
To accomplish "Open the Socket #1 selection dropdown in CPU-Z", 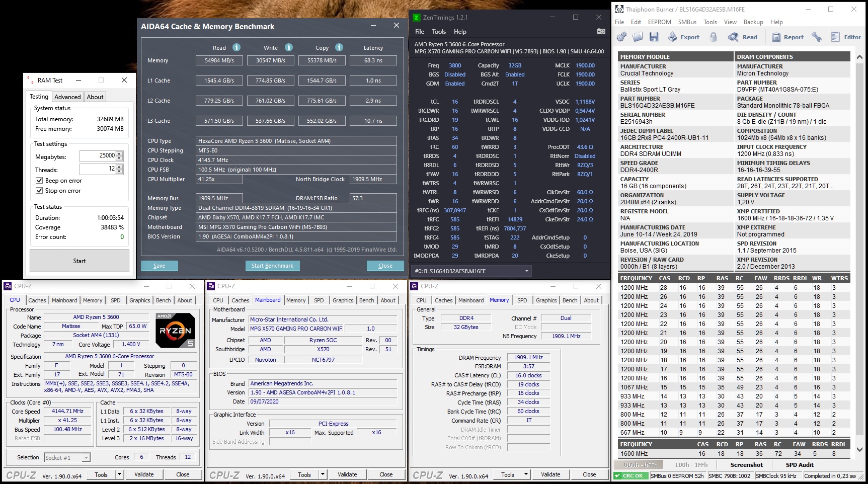I will (67, 457).
